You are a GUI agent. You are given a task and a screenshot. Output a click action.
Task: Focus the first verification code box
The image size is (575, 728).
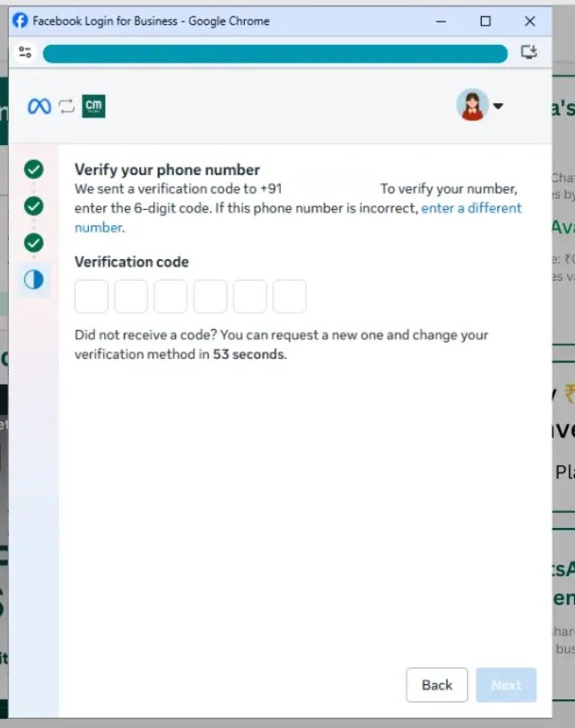pyautogui.click(x=91, y=296)
